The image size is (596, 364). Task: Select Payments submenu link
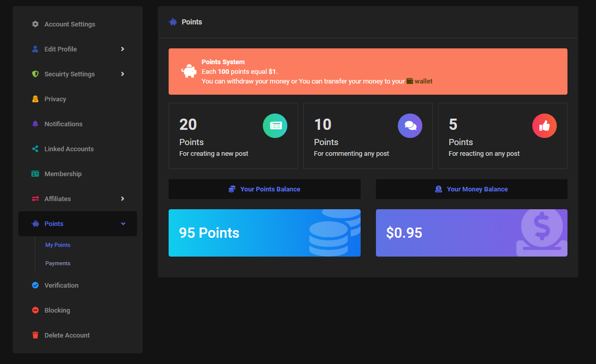point(58,263)
